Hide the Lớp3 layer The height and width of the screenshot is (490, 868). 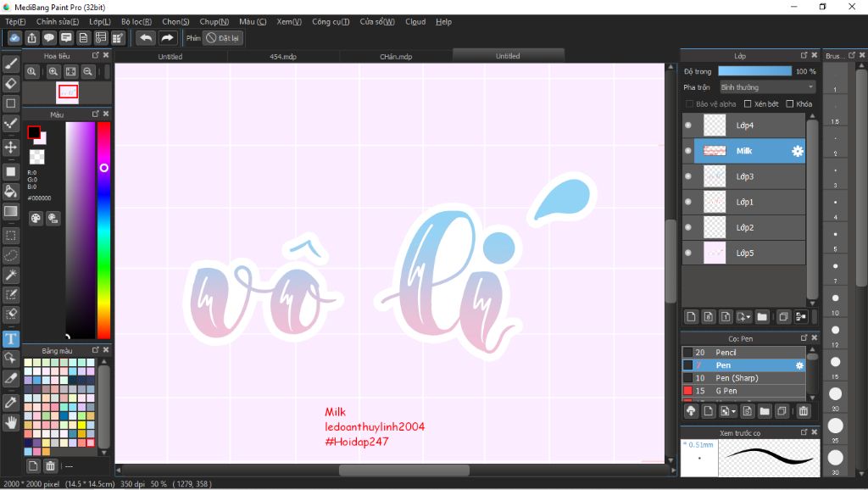tap(688, 176)
